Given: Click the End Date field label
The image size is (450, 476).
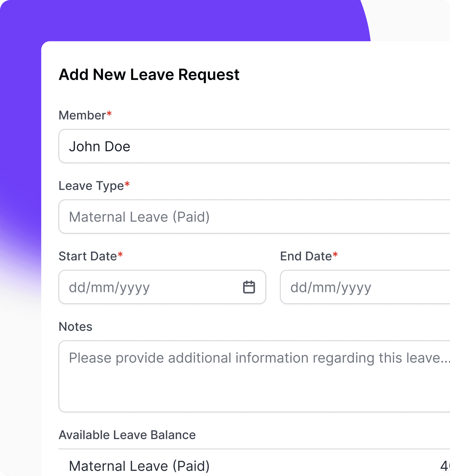Looking at the screenshot, I should [x=306, y=256].
